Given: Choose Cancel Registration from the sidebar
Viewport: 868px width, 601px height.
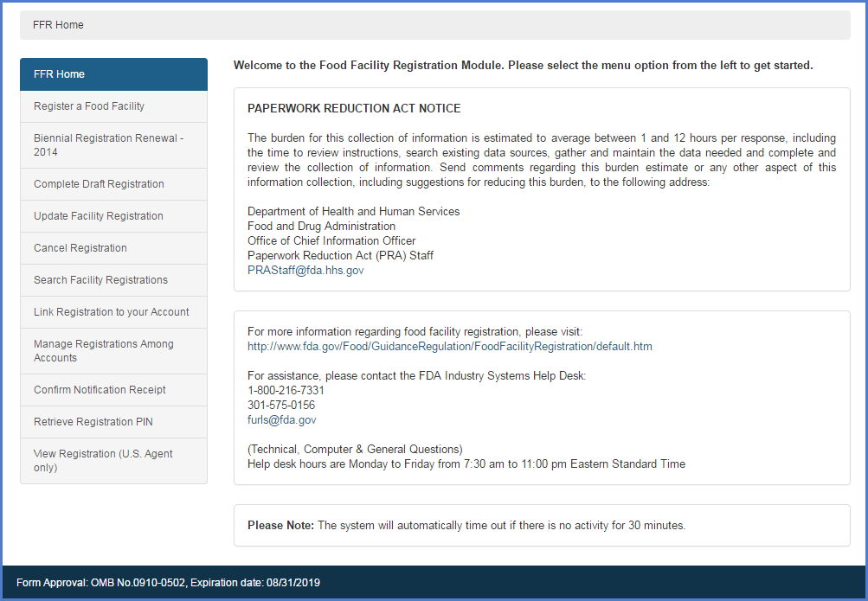Looking at the screenshot, I should (80, 248).
